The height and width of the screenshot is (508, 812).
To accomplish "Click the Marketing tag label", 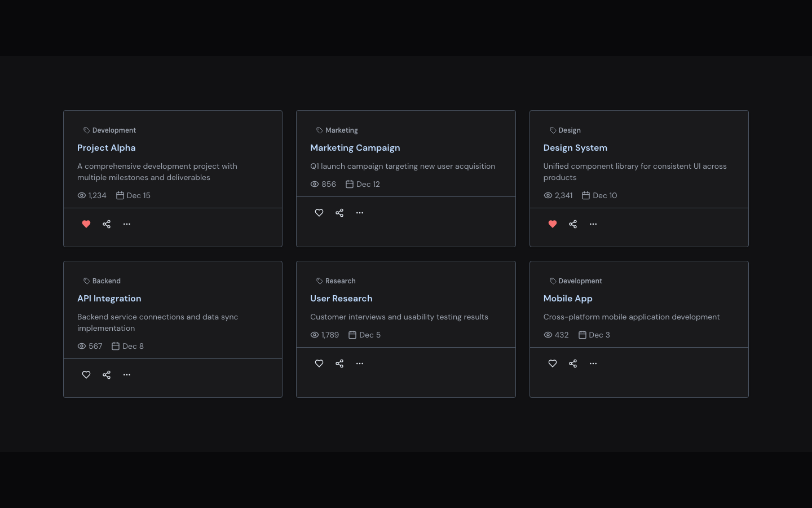I will point(342,130).
